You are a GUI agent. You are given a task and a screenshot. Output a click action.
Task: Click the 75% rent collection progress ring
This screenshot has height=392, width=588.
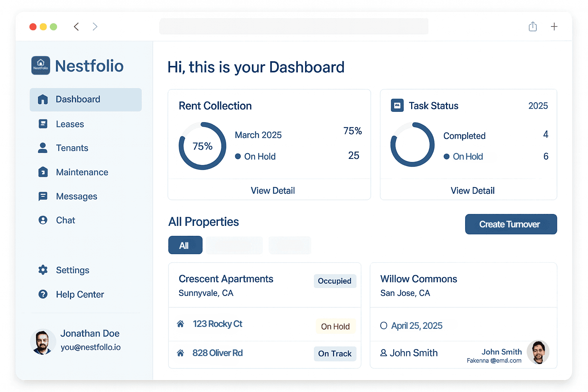click(203, 146)
